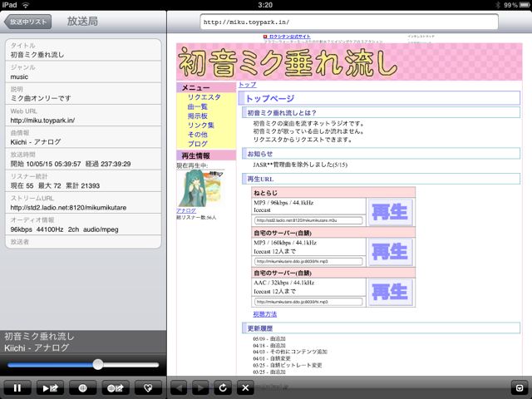This screenshot has width=532, height=399.
Task: Go back in the web browser pane
Action: (x=179, y=388)
